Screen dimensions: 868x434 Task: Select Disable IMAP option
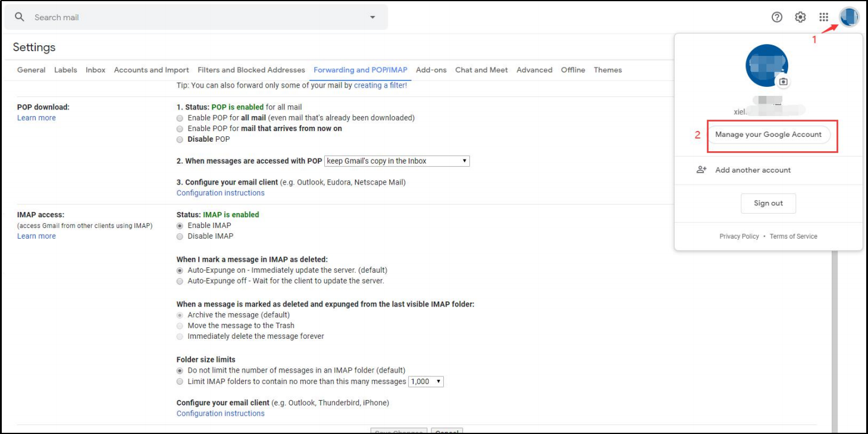click(180, 236)
